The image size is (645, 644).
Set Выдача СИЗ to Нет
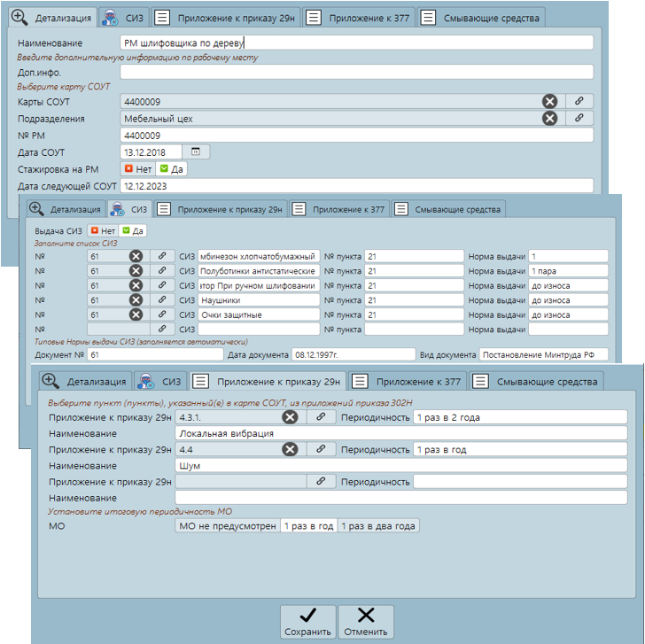(103, 230)
